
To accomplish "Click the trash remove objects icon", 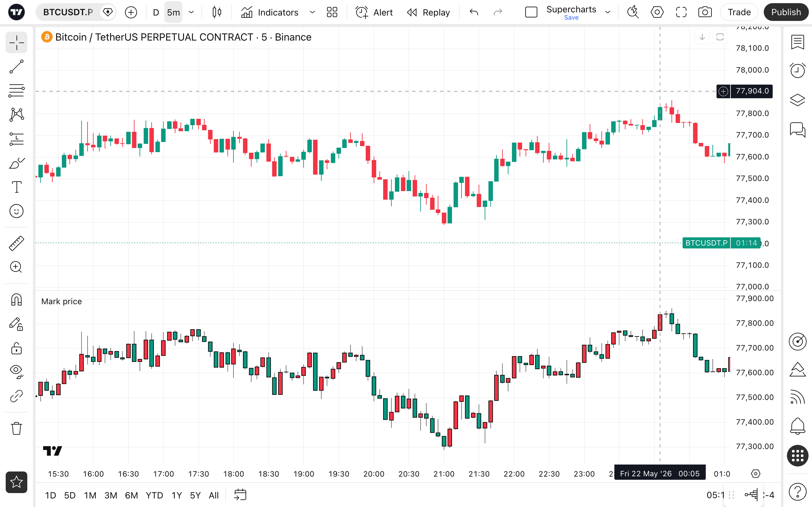I will pos(16,428).
